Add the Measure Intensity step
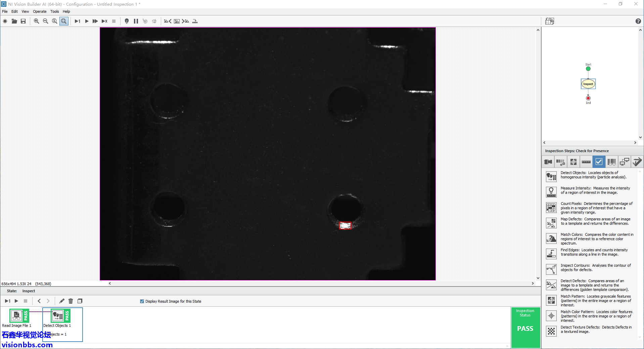 (x=551, y=192)
